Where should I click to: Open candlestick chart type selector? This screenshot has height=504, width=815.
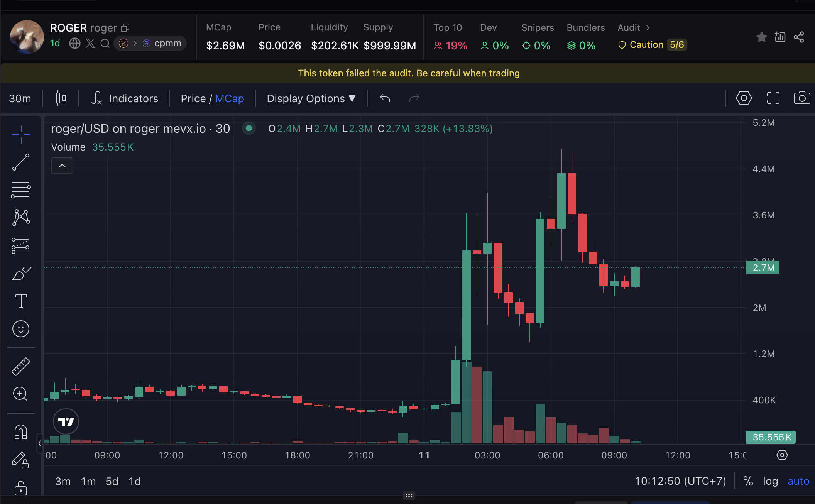pos(61,98)
